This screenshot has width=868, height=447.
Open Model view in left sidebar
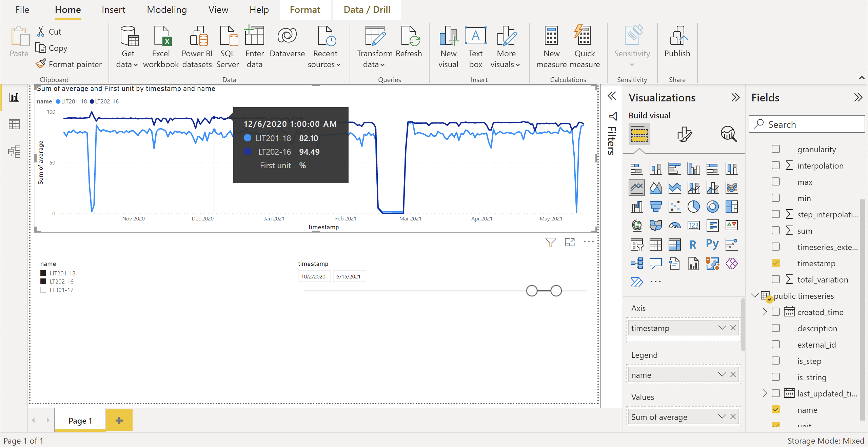click(x=14, y=151)
